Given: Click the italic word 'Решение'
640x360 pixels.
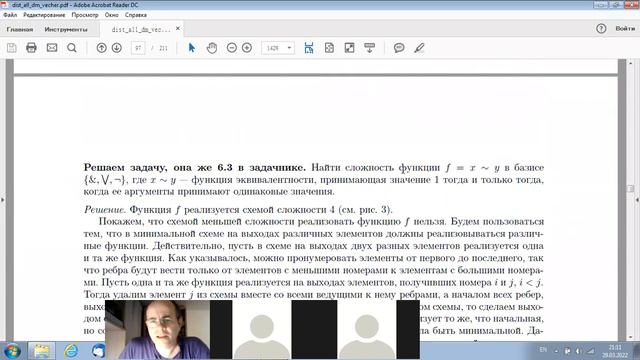Looking at the screenshot, I should (x=104, y=209).
